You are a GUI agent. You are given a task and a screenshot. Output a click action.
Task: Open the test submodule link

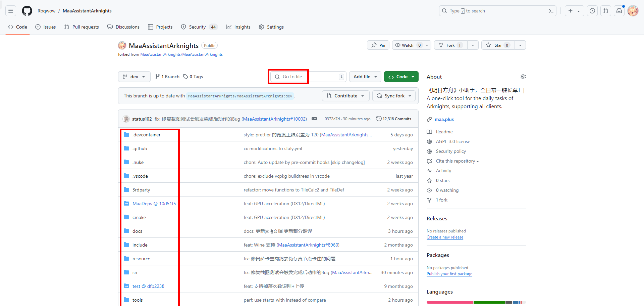pyautogui.click(x=148, y=286)
